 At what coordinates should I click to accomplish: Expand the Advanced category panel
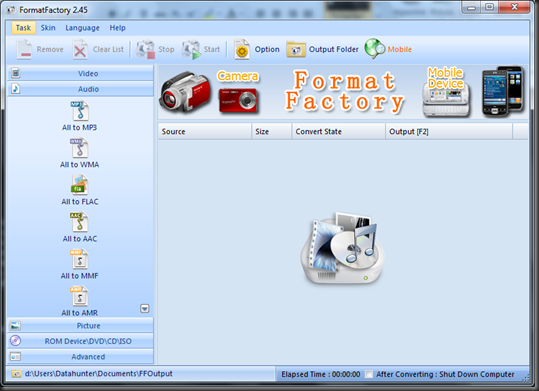80,356
